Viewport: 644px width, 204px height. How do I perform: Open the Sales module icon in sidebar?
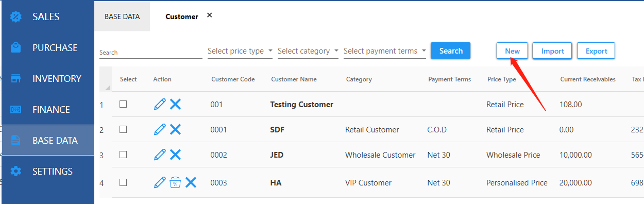click(16, 16)
